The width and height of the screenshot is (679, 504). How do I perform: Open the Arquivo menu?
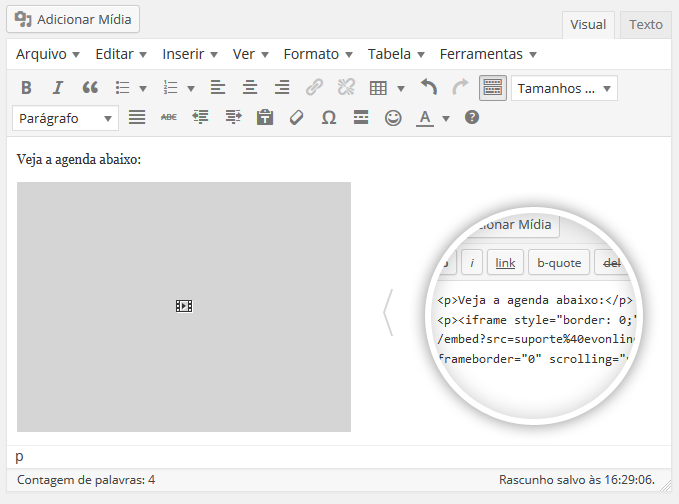[48, 54]
